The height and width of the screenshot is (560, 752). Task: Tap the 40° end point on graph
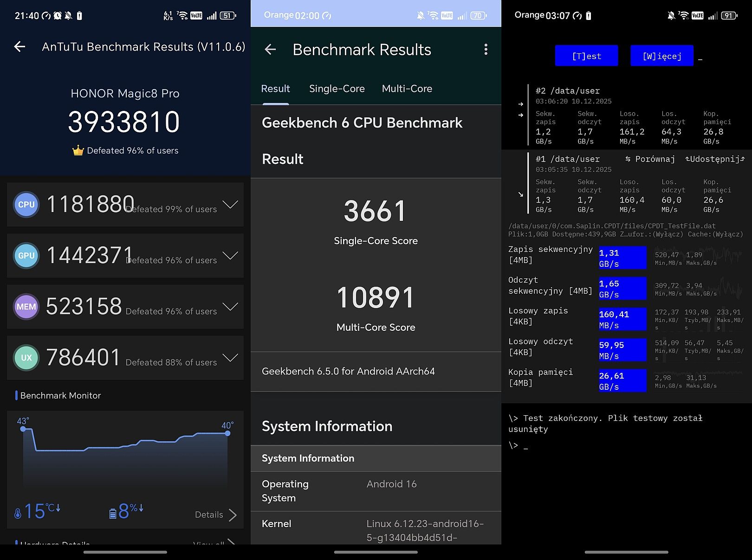(x=227, y=433)
